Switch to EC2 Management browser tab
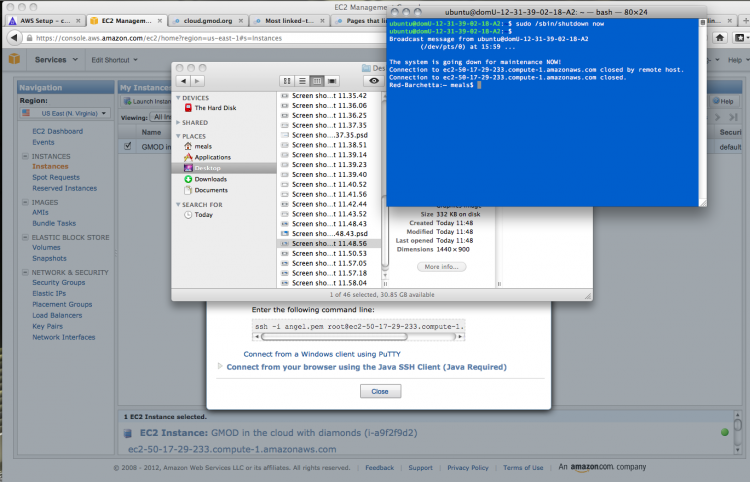750x482 pixels. pos(127,21)
